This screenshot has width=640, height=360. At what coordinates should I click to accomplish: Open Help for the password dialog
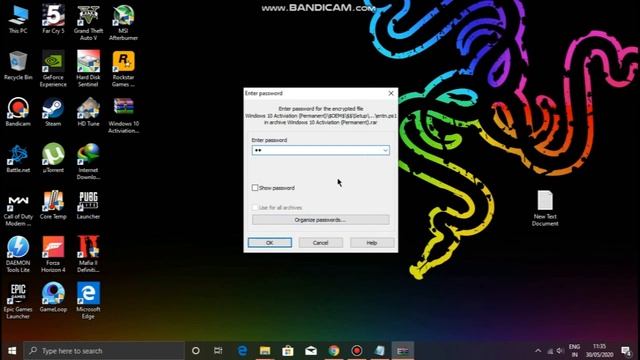coord(372,243)
